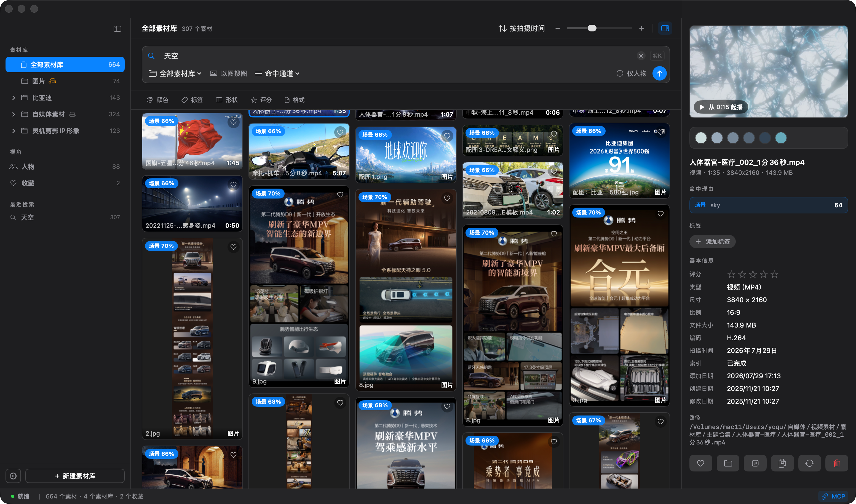856x504 pixels.
Task: Click the blue search submit arrow
Action: click(x=659, y=73)
